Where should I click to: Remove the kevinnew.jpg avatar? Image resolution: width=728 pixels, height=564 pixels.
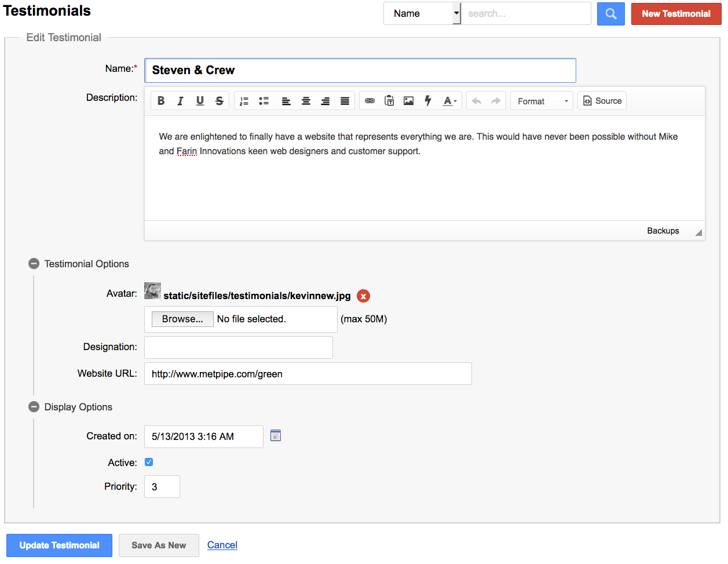point(363,296)
